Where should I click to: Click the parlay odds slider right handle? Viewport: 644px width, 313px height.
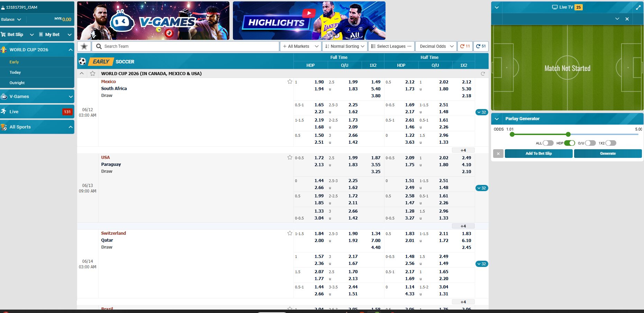(568, 134)
